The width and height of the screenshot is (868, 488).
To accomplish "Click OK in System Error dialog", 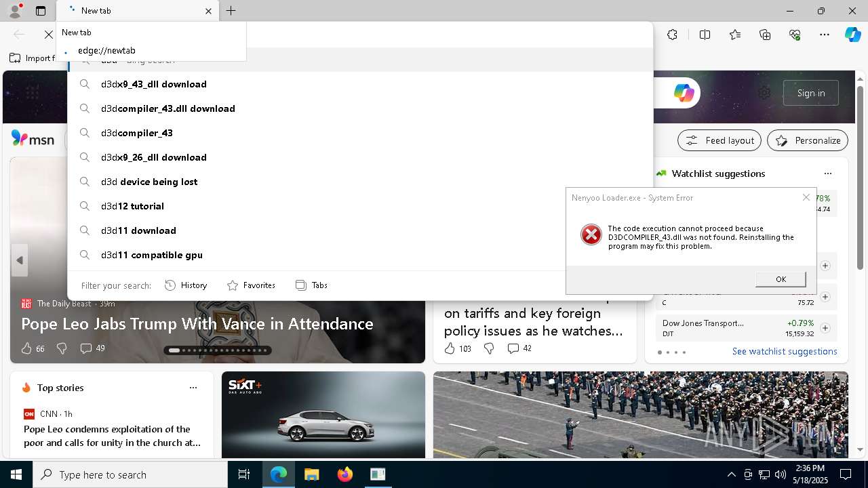I will (x=781, y=279).
